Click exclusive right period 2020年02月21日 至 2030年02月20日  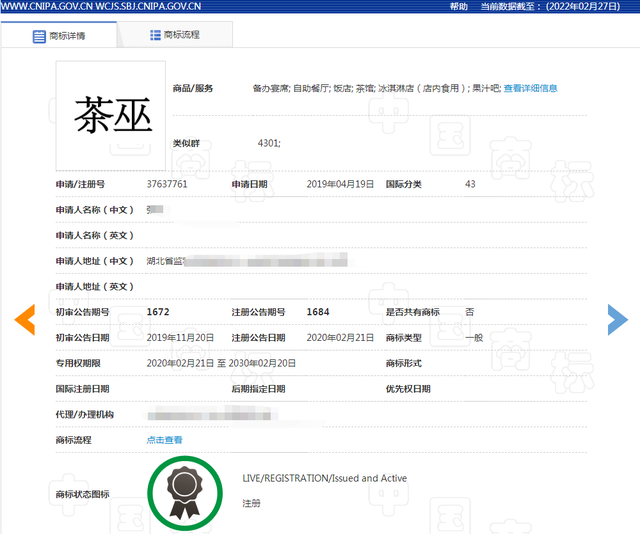(221, 363)
